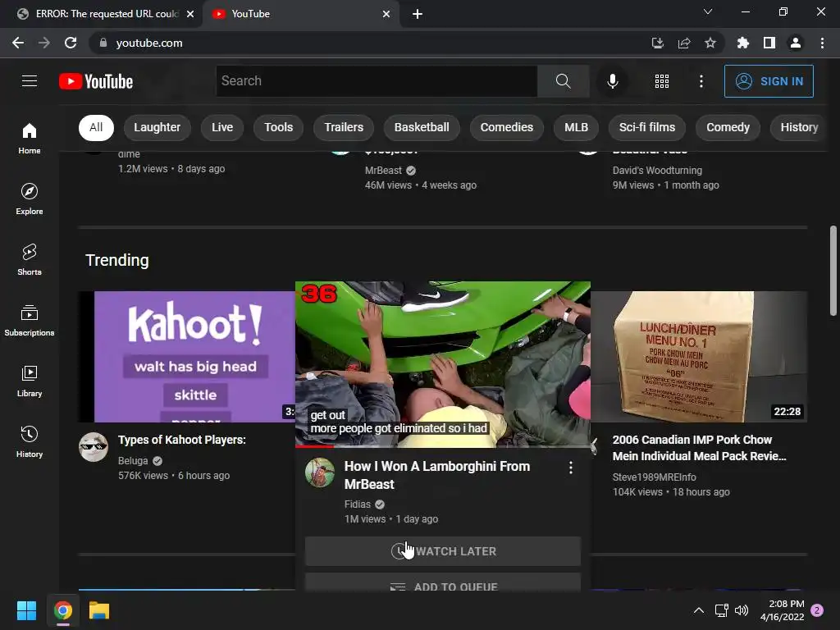Open Fidias channel name link
The width and height of the screenshot is (840, 630).
(358, 504)
